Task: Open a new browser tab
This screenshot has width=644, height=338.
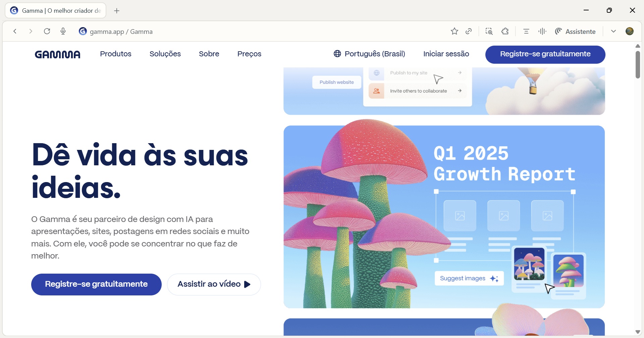Action: pos(117,11)
